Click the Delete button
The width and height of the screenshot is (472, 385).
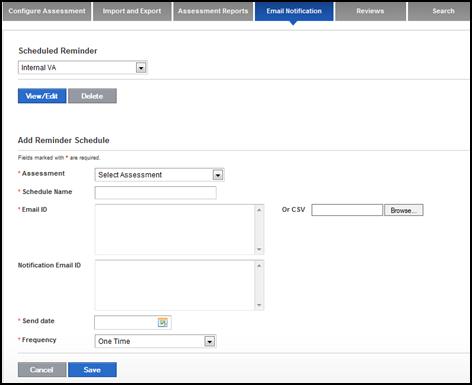coord(92,96)
